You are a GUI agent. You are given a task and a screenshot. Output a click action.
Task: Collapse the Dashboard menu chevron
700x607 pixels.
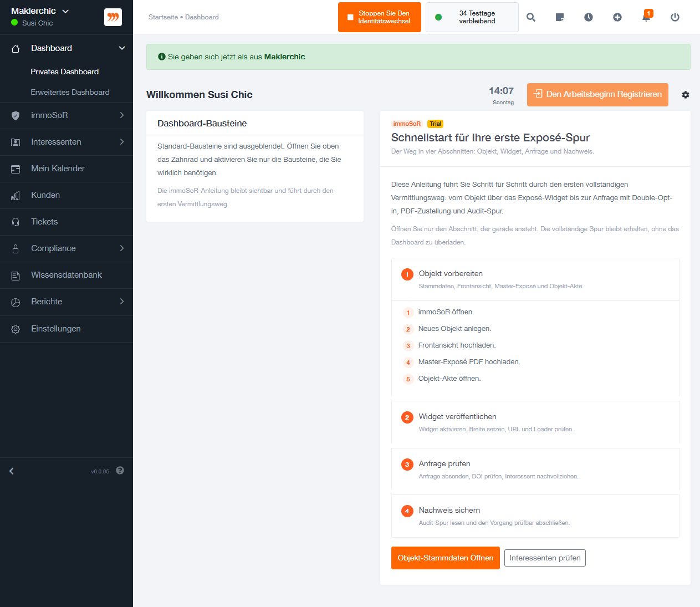coord(122,48)
